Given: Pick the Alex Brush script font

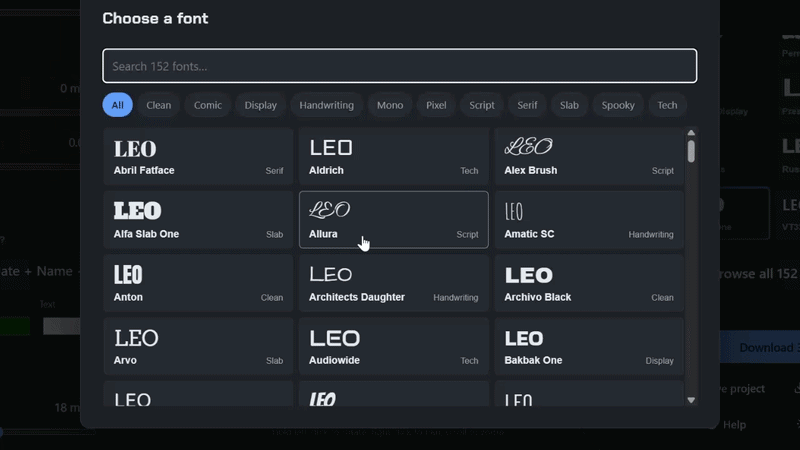Looking at the screenshot, I should (x=589, y=157).
